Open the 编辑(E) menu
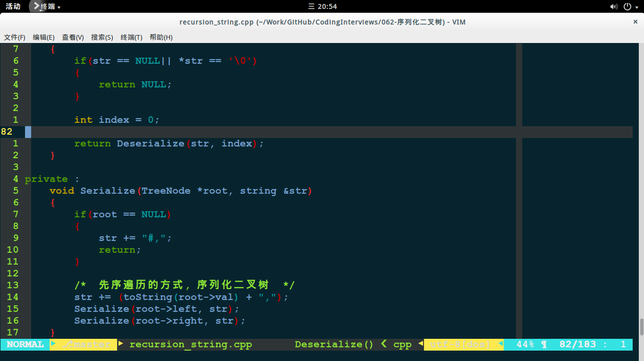644x361 pixels. click(x=43, y=37)
